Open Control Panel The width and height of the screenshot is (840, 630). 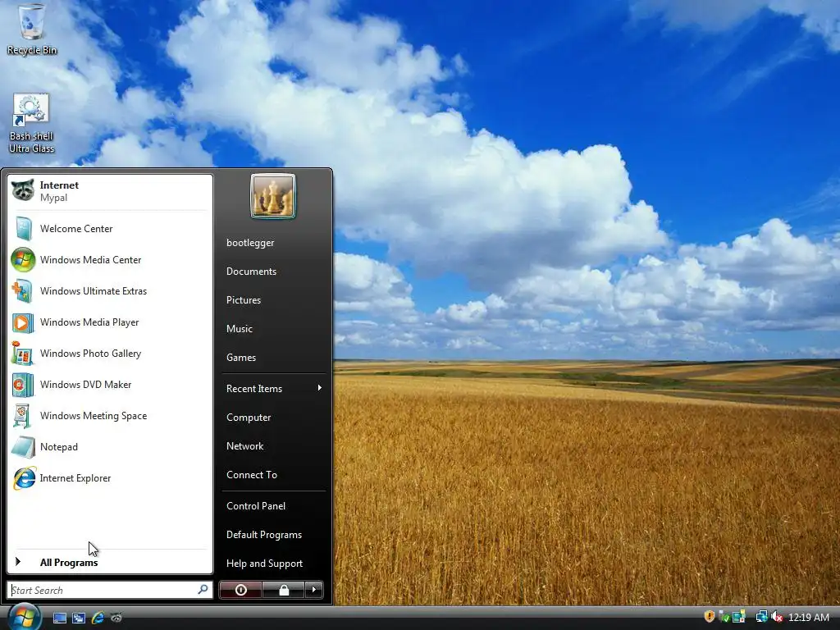[273, 505]
